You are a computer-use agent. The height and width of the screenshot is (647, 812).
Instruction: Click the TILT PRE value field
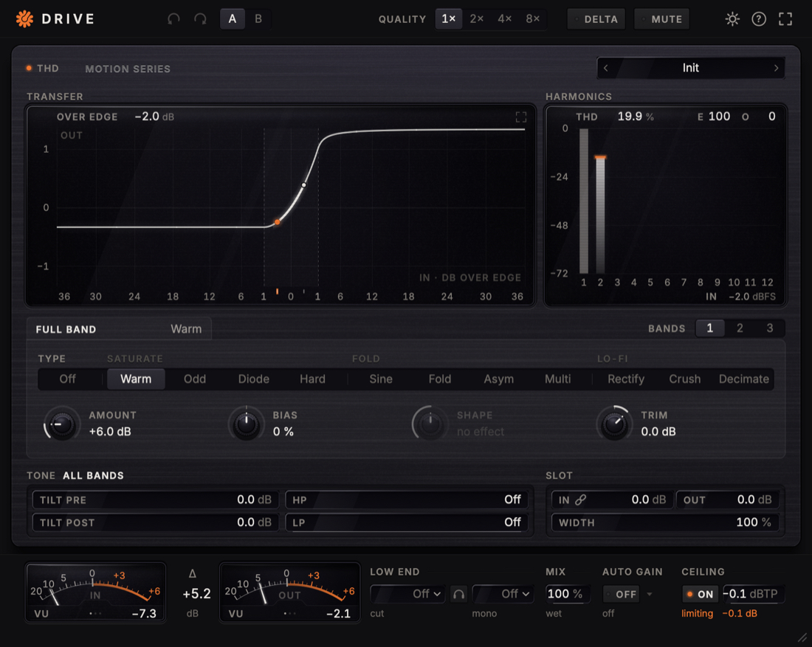coord(155,499)
